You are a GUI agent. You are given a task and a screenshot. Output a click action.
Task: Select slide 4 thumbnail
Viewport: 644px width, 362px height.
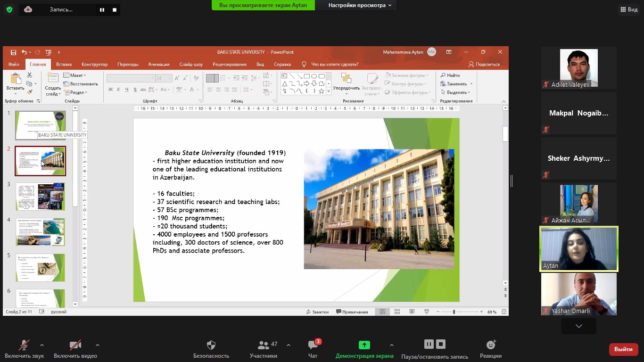(x=41, y=232)
